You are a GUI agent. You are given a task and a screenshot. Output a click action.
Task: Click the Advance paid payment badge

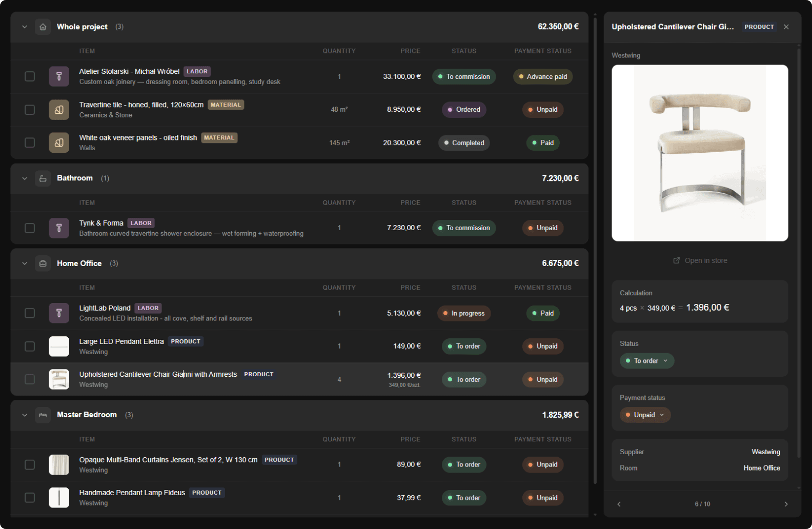543,76
